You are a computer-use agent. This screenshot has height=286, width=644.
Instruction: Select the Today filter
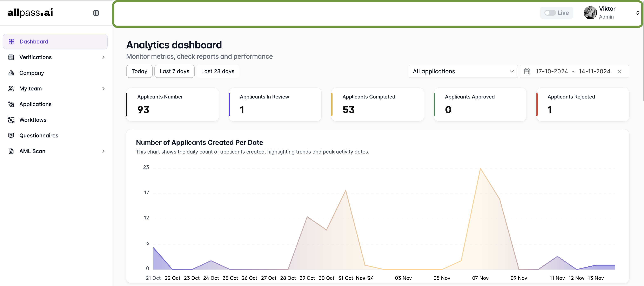(x=139, y=71)
